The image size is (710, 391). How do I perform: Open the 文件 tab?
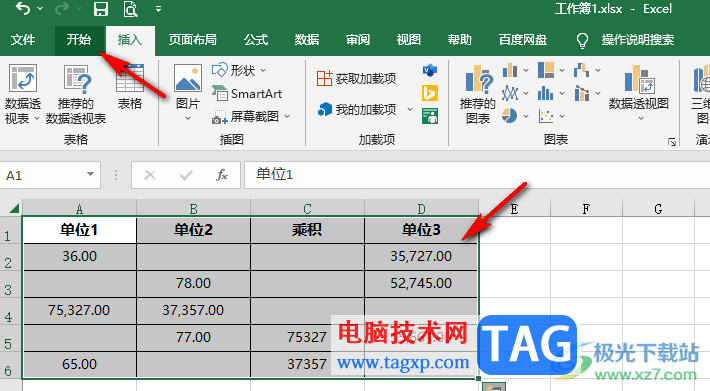[x=23, y=40]
